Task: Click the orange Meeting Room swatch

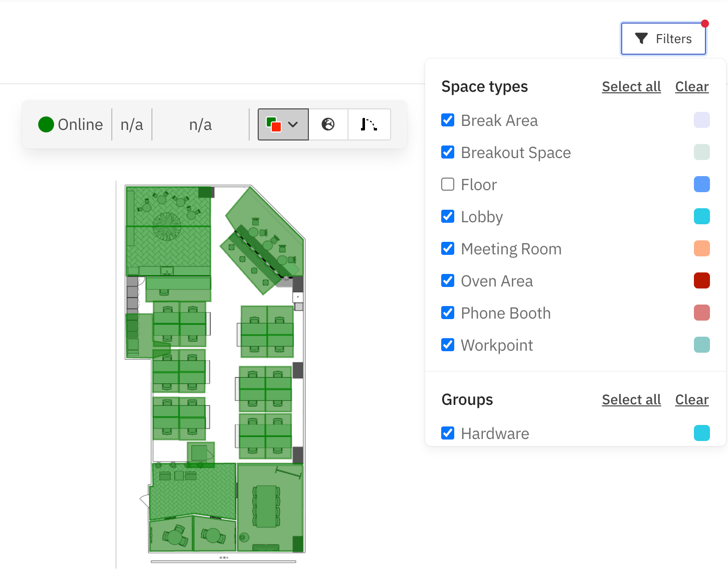Action: click(702, 249)
